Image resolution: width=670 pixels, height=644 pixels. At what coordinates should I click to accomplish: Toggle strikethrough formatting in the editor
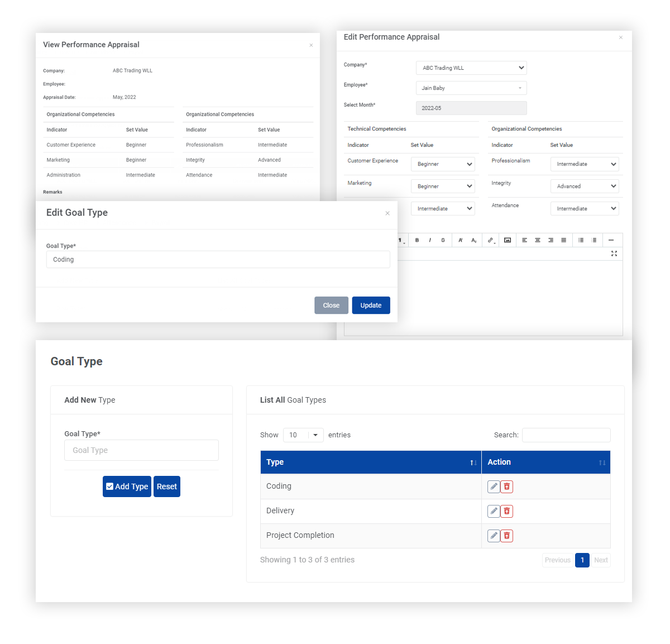pos(443,240)
